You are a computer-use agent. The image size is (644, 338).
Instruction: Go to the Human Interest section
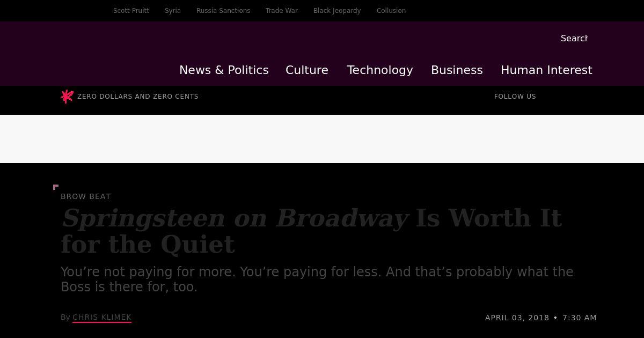(546, 70)
